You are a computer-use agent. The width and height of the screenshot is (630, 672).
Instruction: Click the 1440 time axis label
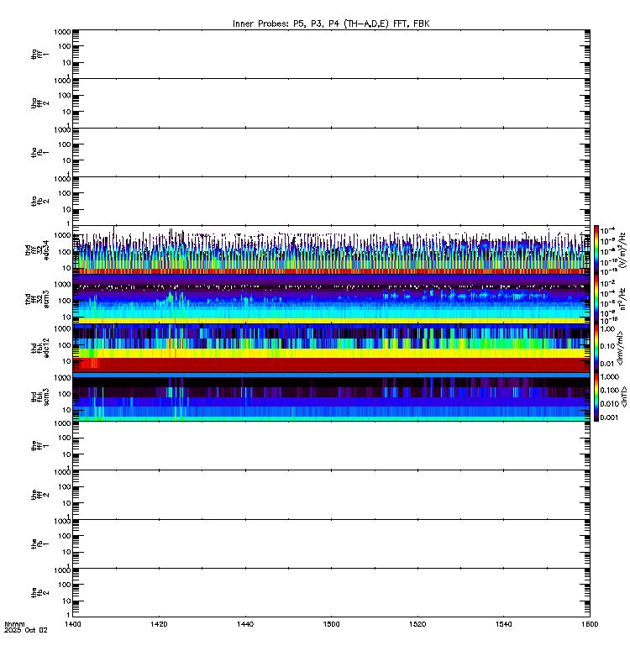coord(245,624)
